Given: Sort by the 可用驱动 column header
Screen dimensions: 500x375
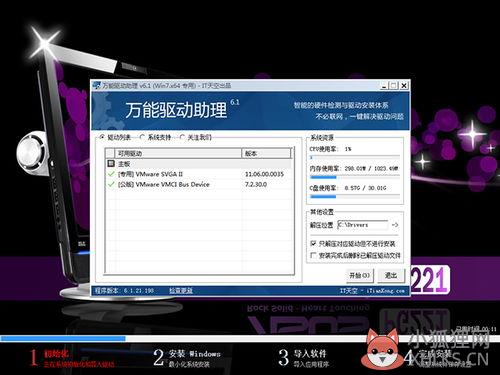Looking at the screenshot, I should [x=178, y=154].
